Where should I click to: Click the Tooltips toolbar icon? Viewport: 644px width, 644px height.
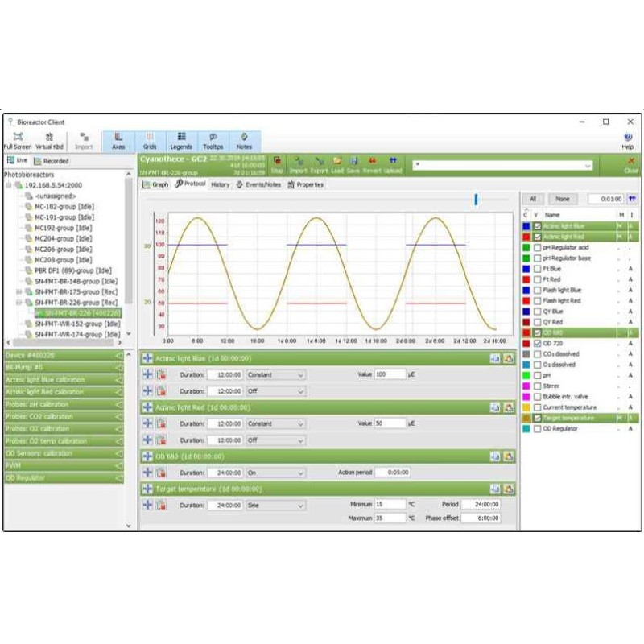(213, 140)
